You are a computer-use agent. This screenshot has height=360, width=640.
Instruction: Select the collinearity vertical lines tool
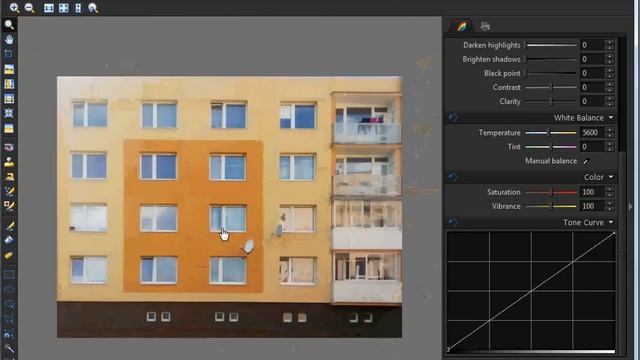9,84
